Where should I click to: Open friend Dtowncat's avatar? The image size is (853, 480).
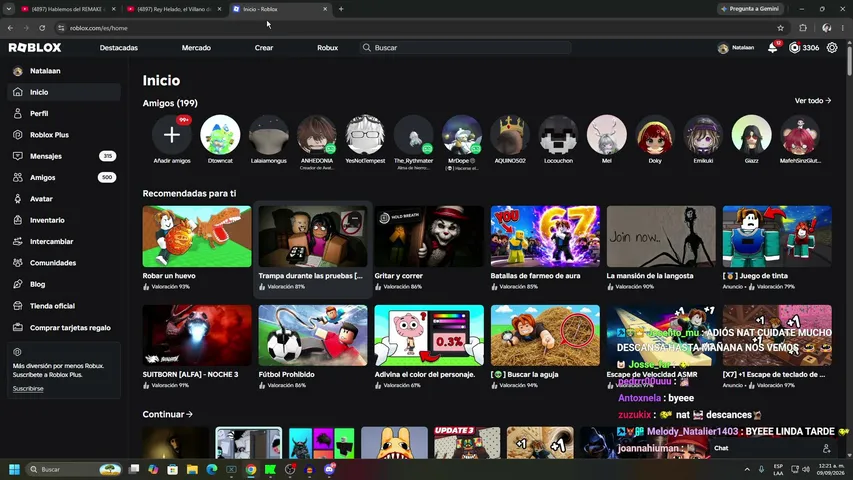(220, 134)
